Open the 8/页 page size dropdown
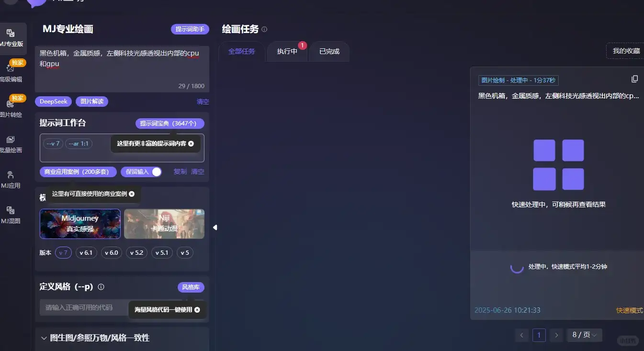The width and height of the screenshot is (644, 351). coord(584,335)
